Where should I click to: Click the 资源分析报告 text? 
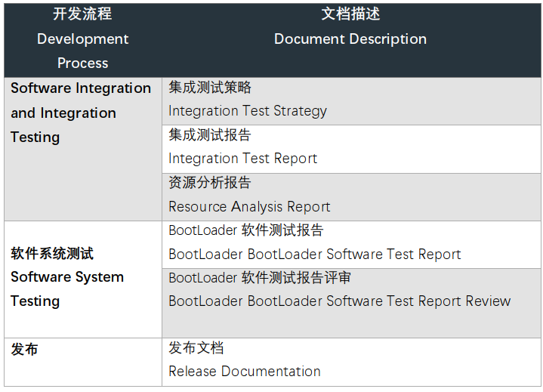210,183
